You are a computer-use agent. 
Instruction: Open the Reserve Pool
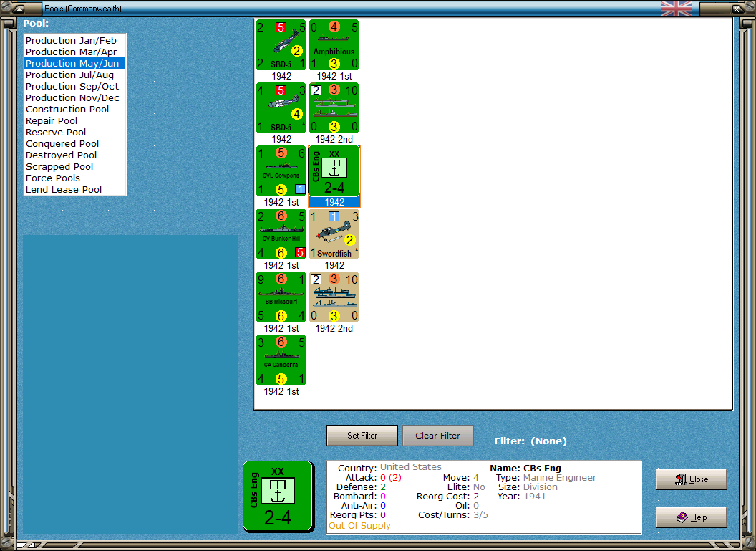[x=74, y=133]
